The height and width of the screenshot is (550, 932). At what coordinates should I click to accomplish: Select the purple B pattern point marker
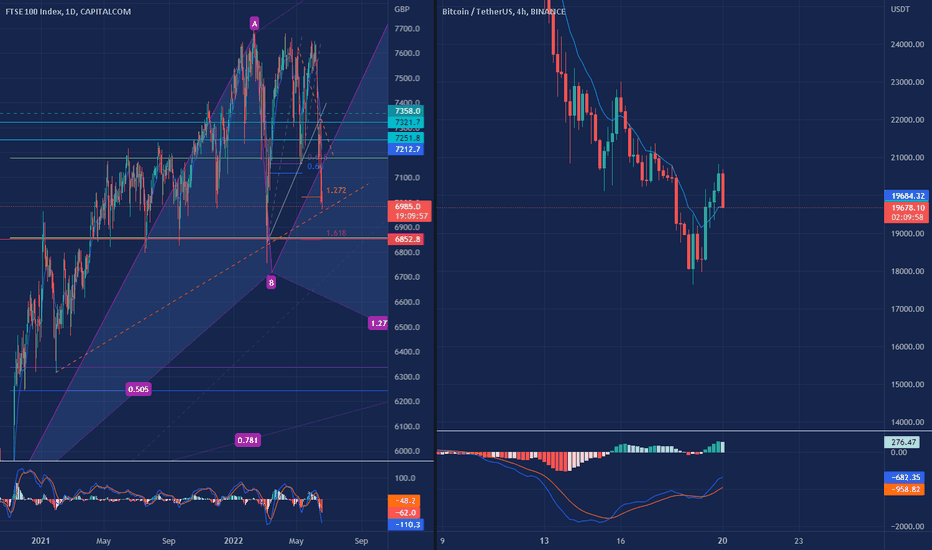(x=271, y=282)
